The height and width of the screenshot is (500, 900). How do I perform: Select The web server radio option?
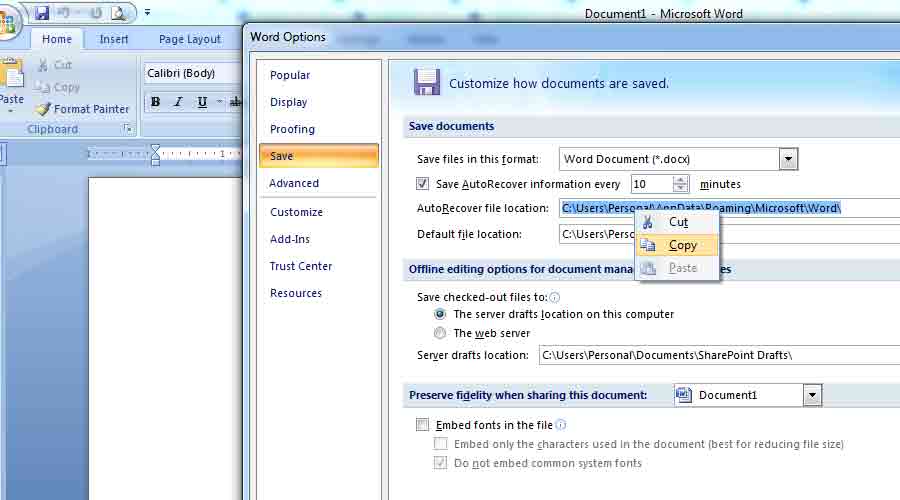pyautogui.click(x=440, y=333)
